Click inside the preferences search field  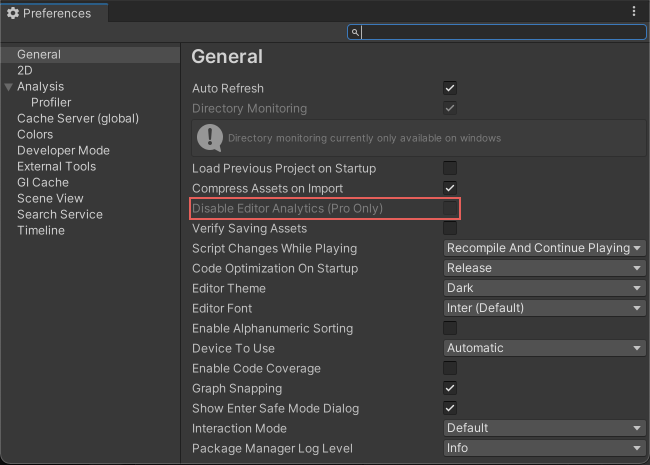[500, 33]
